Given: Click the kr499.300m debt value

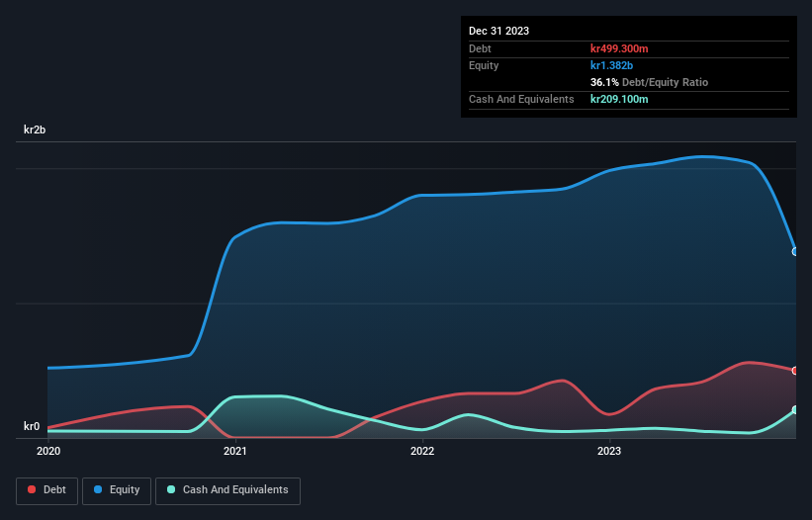Looking at the screenshot, I should click(619, 48).
